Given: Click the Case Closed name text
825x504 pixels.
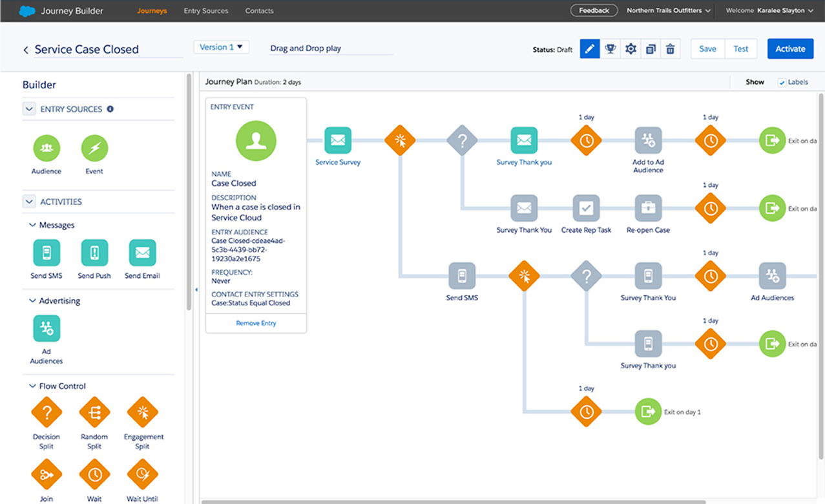Looking at the screenshot, I should (x=234, y=184).
